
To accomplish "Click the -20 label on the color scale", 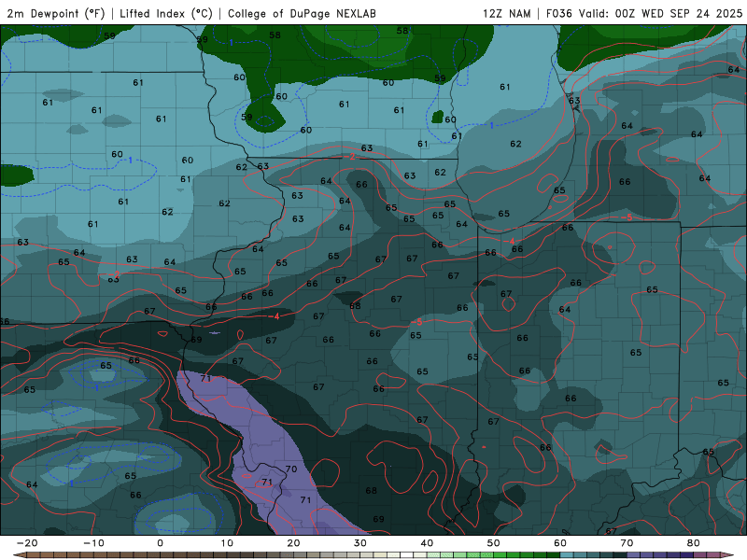I will (x=27, y=543).
